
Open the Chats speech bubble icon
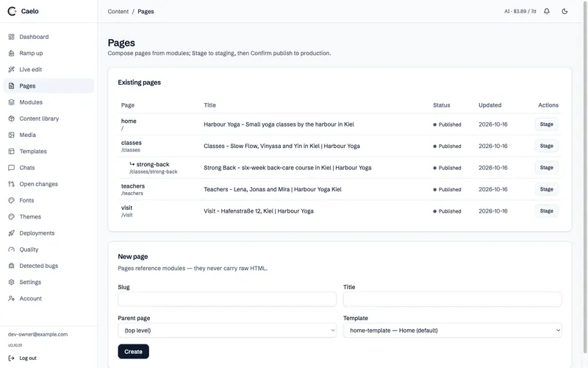click(11, 168)
